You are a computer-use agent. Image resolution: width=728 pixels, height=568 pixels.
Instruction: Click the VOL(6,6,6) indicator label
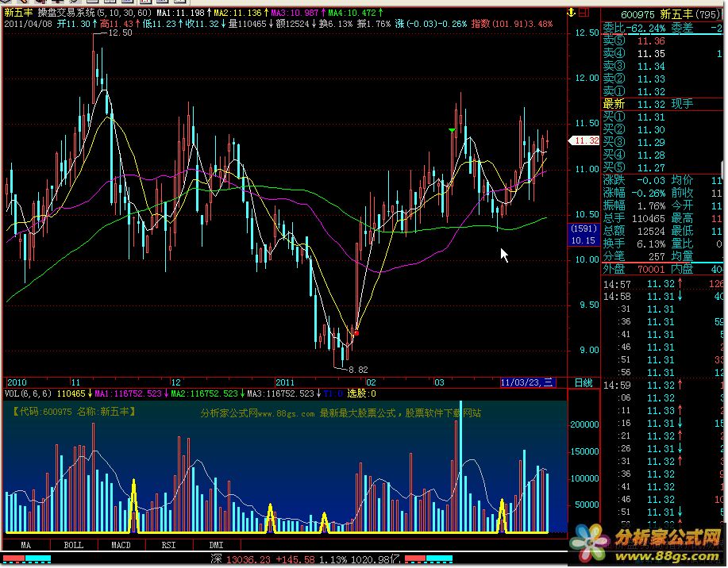28,394
